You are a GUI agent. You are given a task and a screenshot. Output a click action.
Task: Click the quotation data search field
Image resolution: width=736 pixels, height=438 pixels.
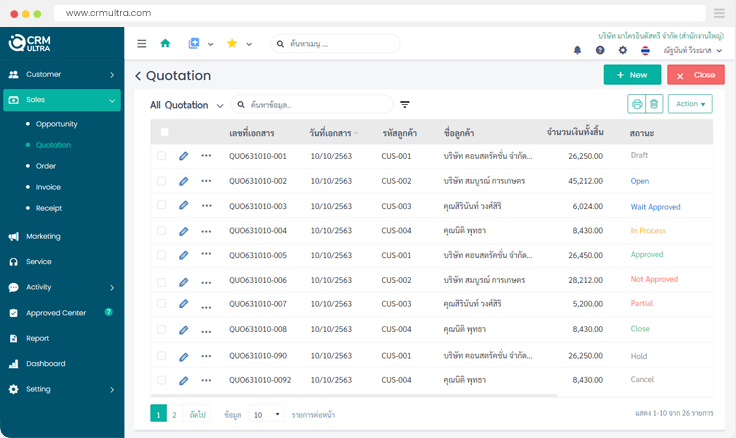312,104
